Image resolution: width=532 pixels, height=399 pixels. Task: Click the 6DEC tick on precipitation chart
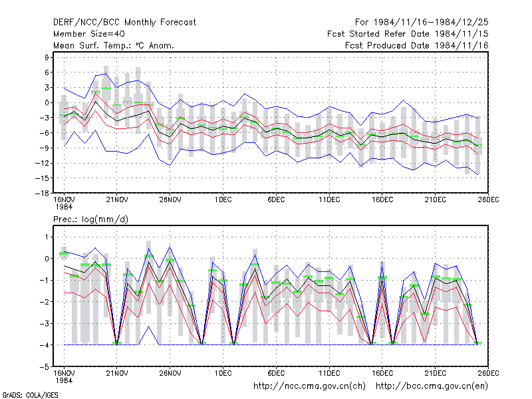(276, 374)
